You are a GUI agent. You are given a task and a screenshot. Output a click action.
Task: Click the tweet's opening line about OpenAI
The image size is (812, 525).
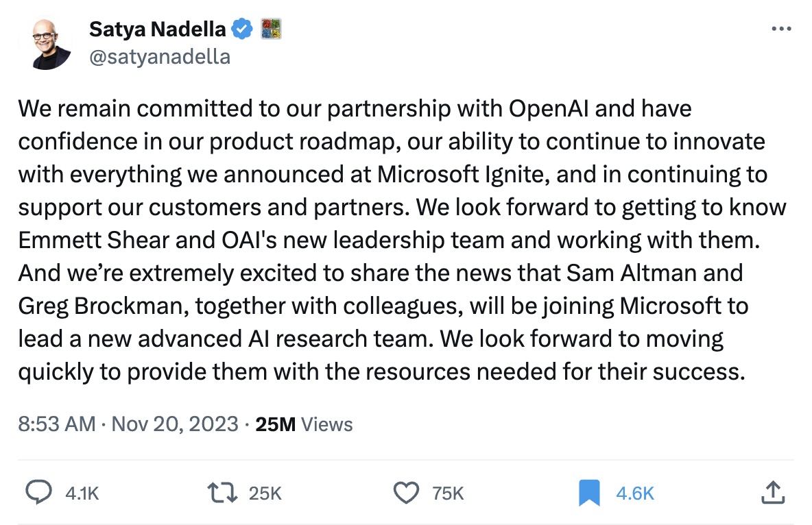click(355, 108)
